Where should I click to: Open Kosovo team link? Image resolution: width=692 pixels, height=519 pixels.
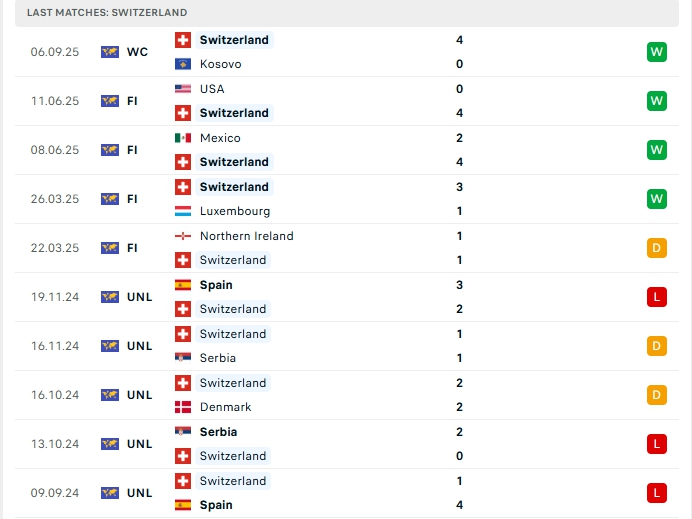tap(221, 64)
